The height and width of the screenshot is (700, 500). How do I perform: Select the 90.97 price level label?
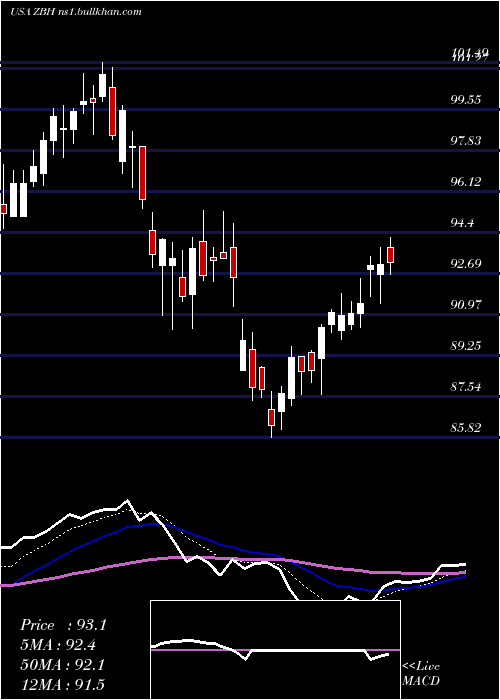pos(466,305)
